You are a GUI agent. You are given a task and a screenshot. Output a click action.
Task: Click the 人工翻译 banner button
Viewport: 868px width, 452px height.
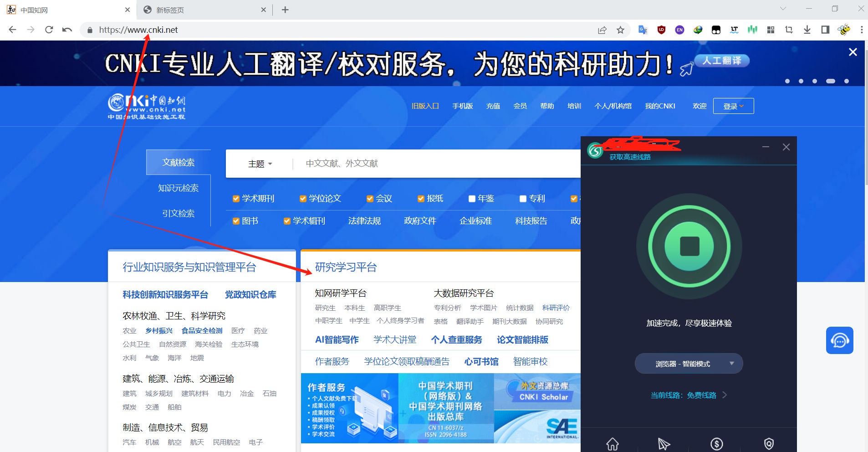722,61
